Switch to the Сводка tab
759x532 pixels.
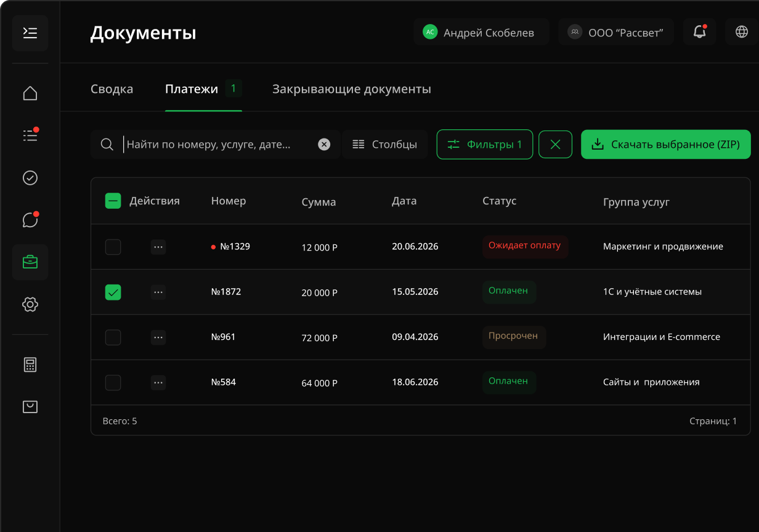click(112, 89)
